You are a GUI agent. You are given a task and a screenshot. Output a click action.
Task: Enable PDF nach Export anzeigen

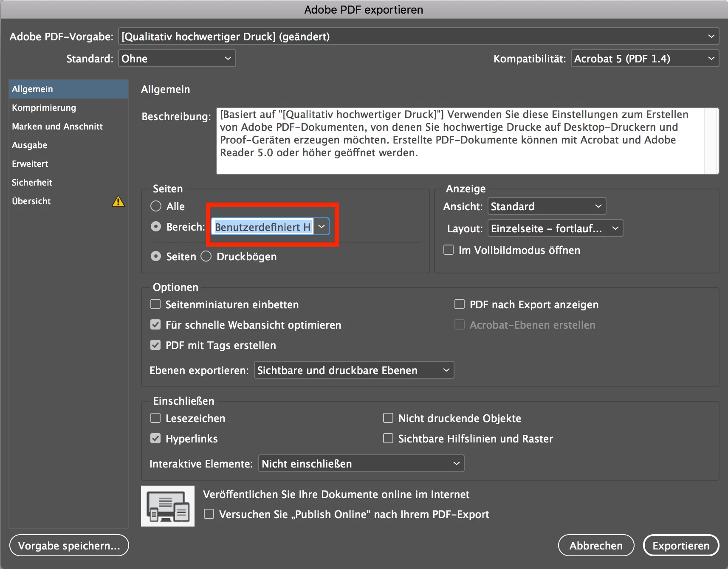[460, 304]
